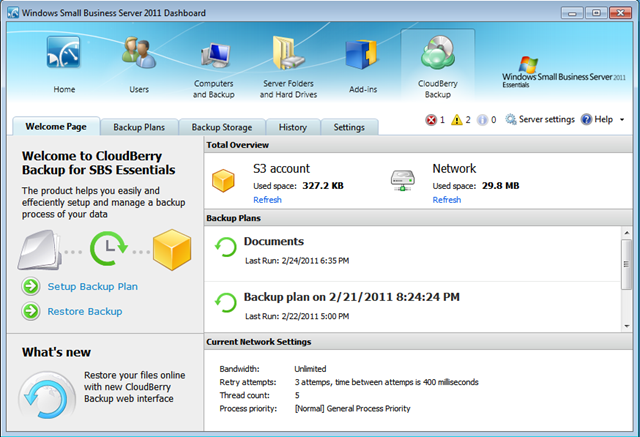Click the large yellow storage cube illustration
Viewport: 640px width, 437px height.
[172, 250]
